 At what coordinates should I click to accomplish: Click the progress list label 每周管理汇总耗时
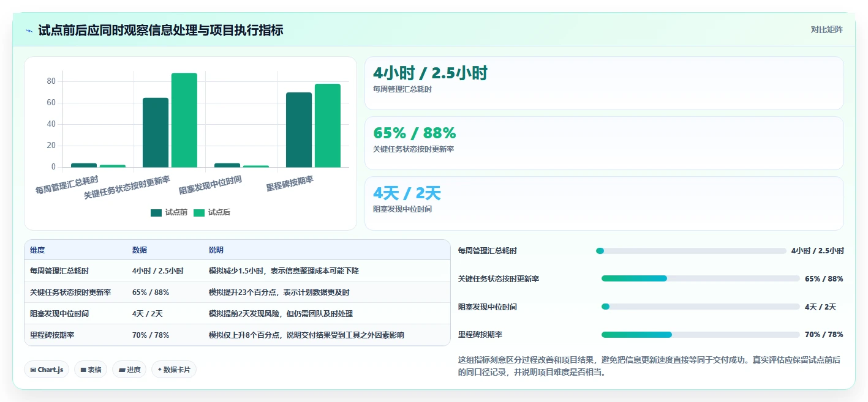488,251
